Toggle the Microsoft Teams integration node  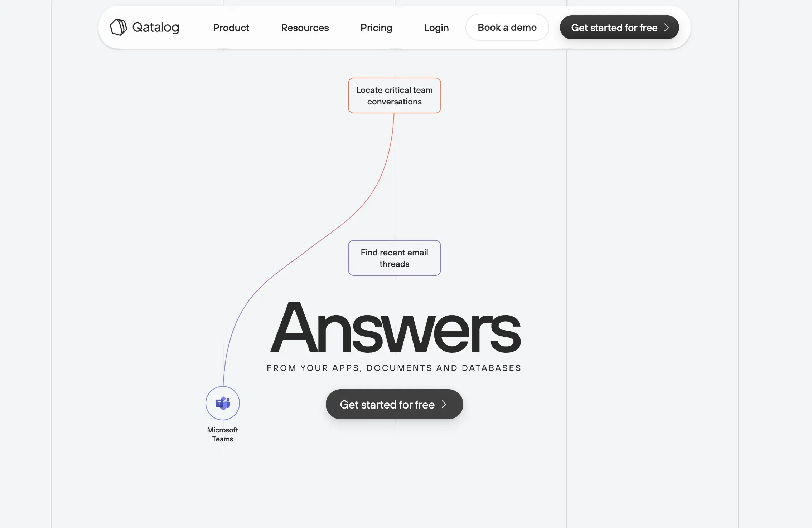point(223,403)
